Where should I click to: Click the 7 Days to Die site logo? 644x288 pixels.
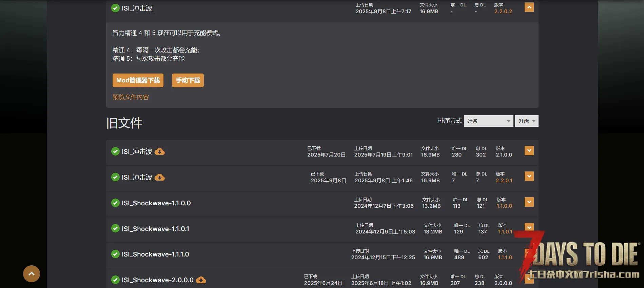[x=580, y=258]
